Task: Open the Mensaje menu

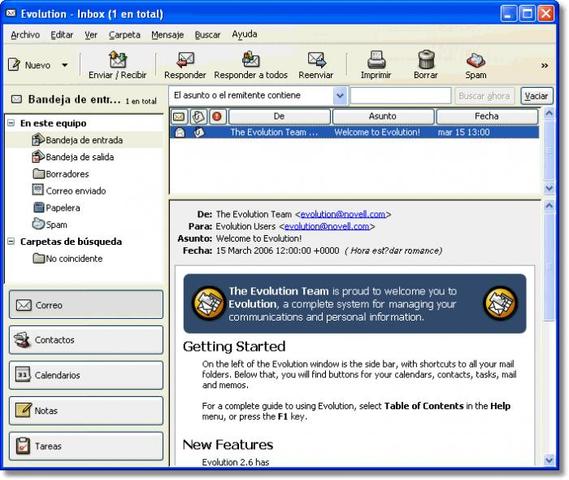Action: point(168,35)
